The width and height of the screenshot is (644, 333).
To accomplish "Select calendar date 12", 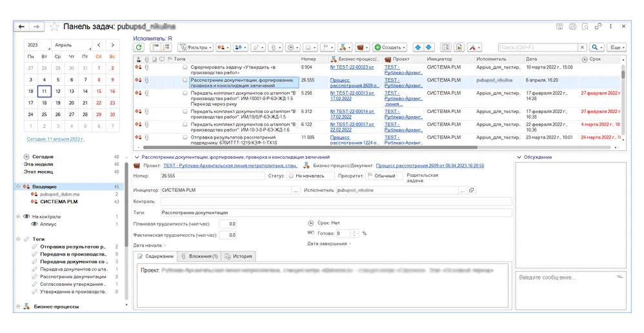I will (x=58, y=91).
